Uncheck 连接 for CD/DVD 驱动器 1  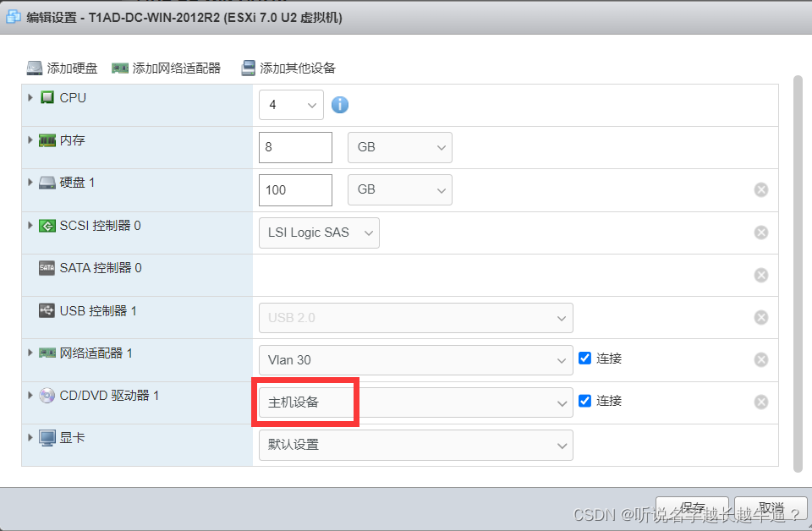tap(584, 400)
